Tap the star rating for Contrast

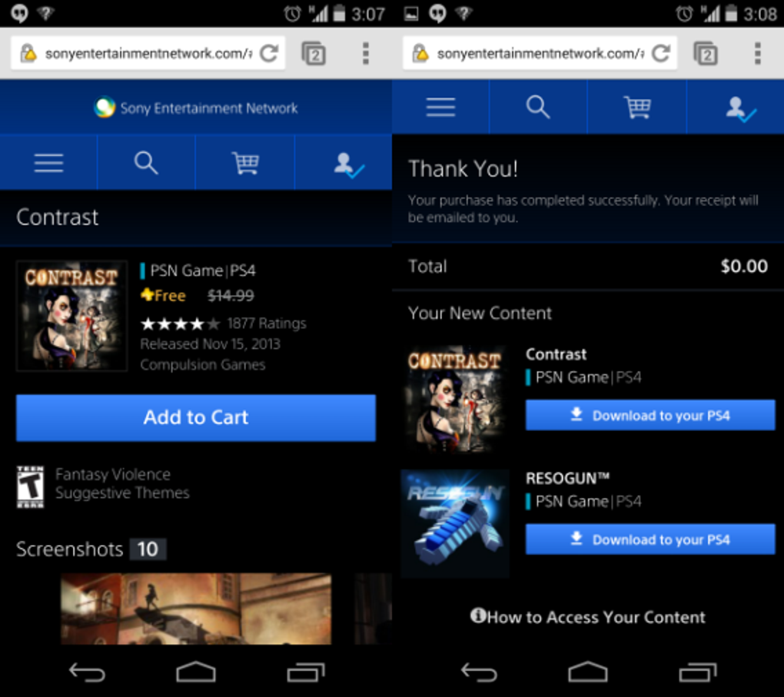[x=180, y=324]
